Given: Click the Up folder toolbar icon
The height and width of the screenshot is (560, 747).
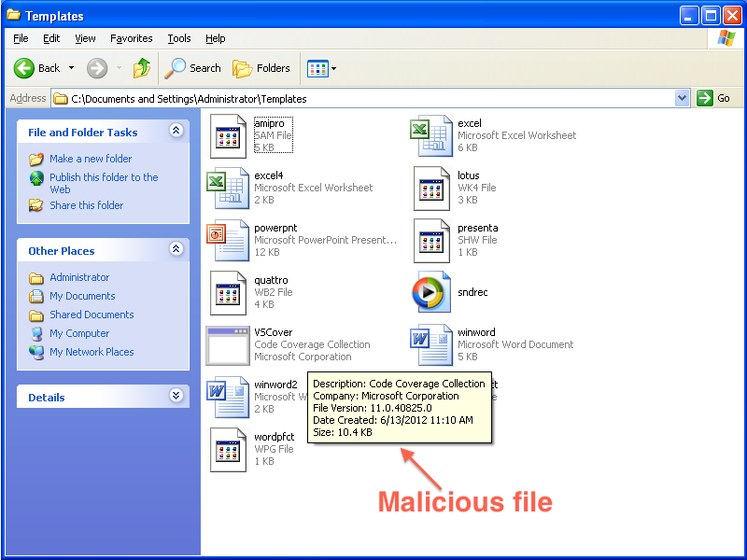Looking at the screenshot, I should pyautogui.click(x=142, y=68).
